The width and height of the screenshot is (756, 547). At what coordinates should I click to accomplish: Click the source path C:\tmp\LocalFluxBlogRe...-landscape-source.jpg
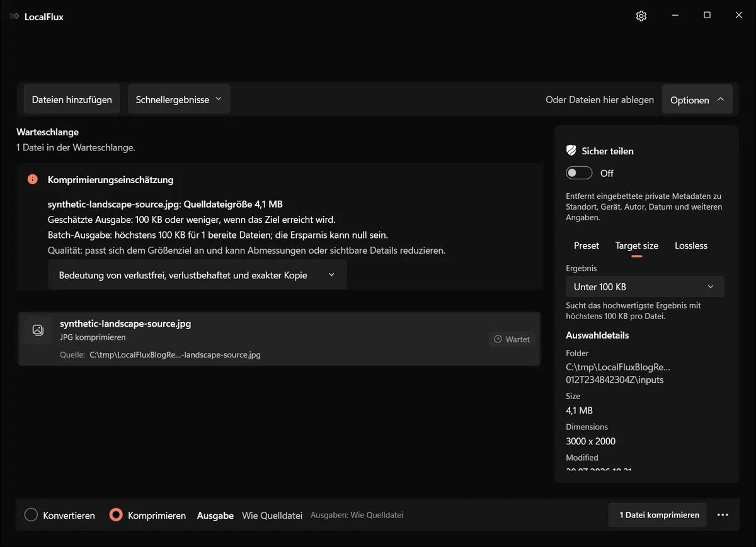pyautogui.click(x=175, y=354)
